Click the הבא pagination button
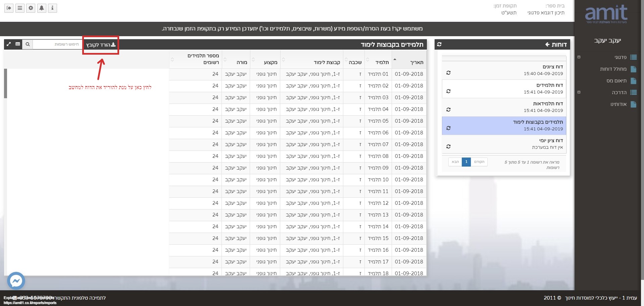 pos(455,162)
